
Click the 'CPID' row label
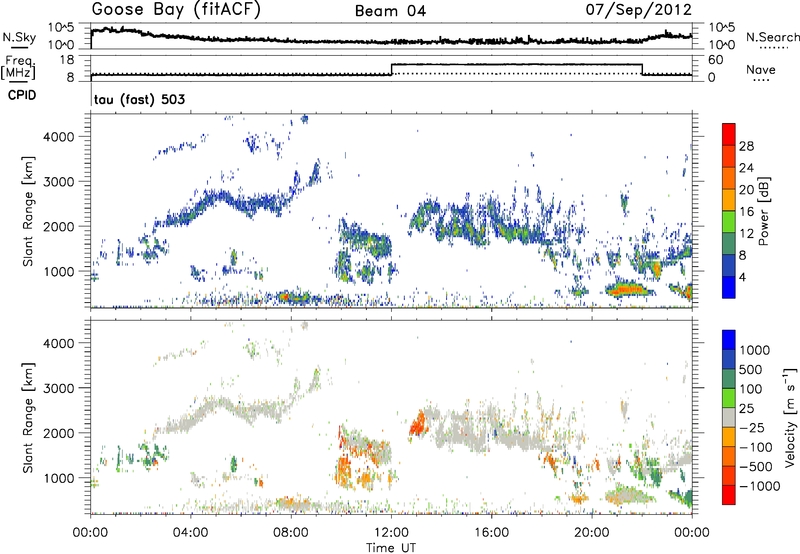coord(22,95)
